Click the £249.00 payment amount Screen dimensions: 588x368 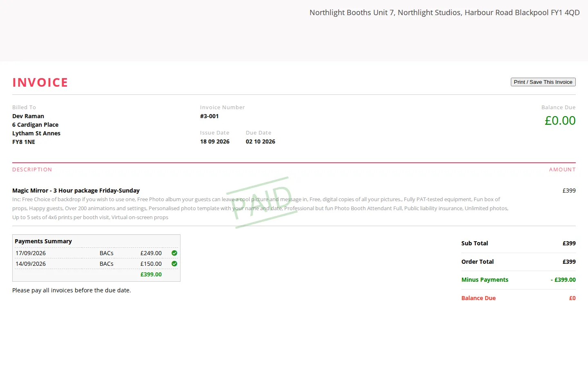[151, 253]
